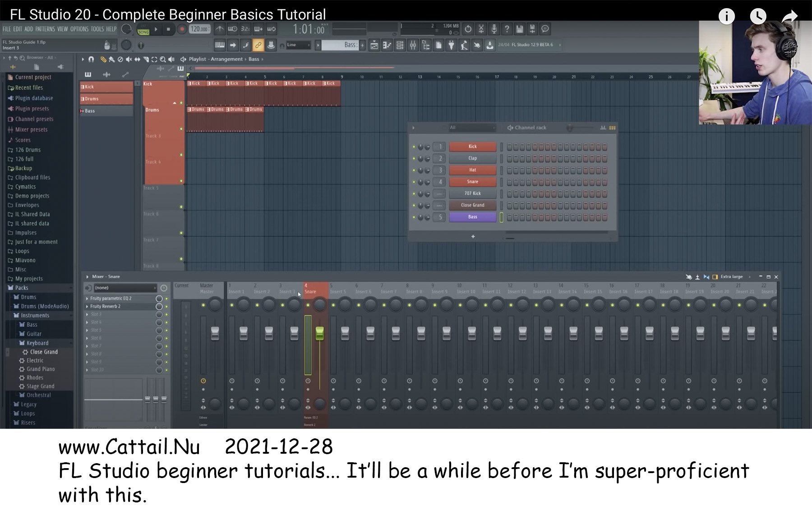
Task: Open the PATTERNS menu
Action: pos(45,29)
